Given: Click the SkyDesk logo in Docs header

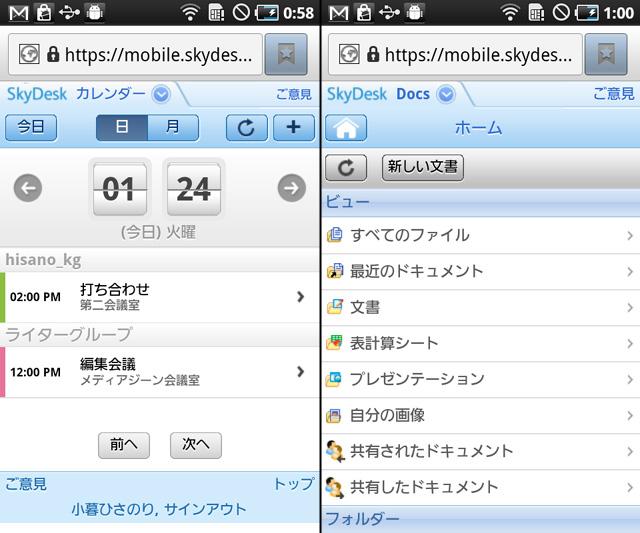Looking at the screenshot, I should (x=357, y=95).
